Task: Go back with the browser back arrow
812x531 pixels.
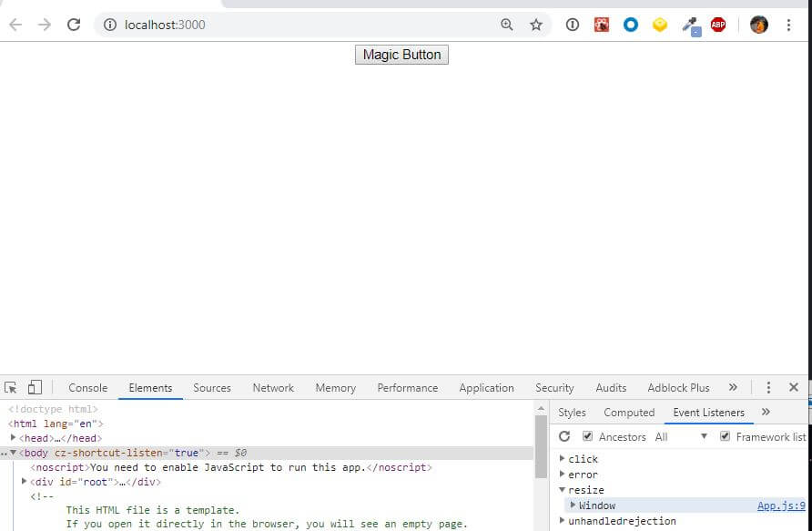Action: point(15,25)
